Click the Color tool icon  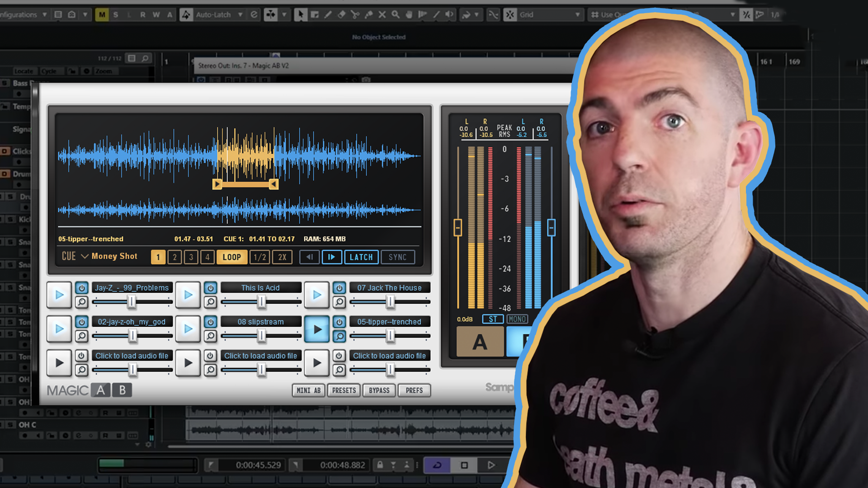[466, 14]
